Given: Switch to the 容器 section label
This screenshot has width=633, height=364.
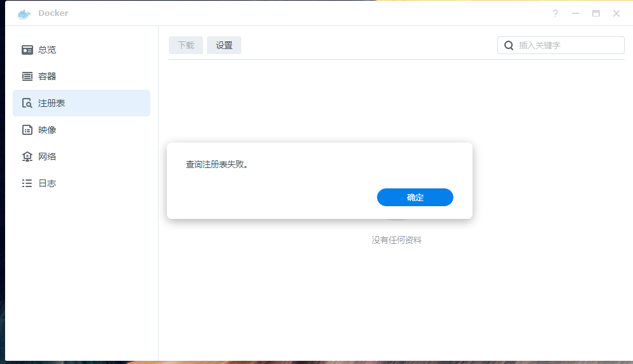Looking at the screenshot, I should (x=47, y=76).
